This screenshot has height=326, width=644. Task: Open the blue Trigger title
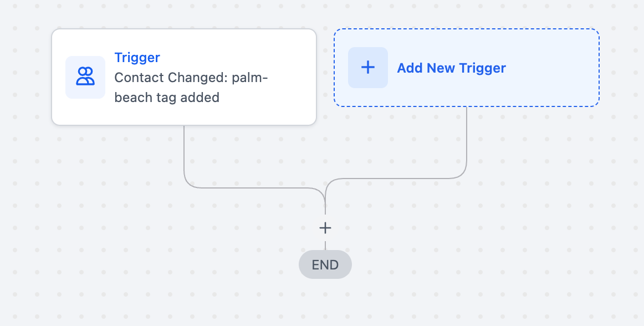[137, 58]
